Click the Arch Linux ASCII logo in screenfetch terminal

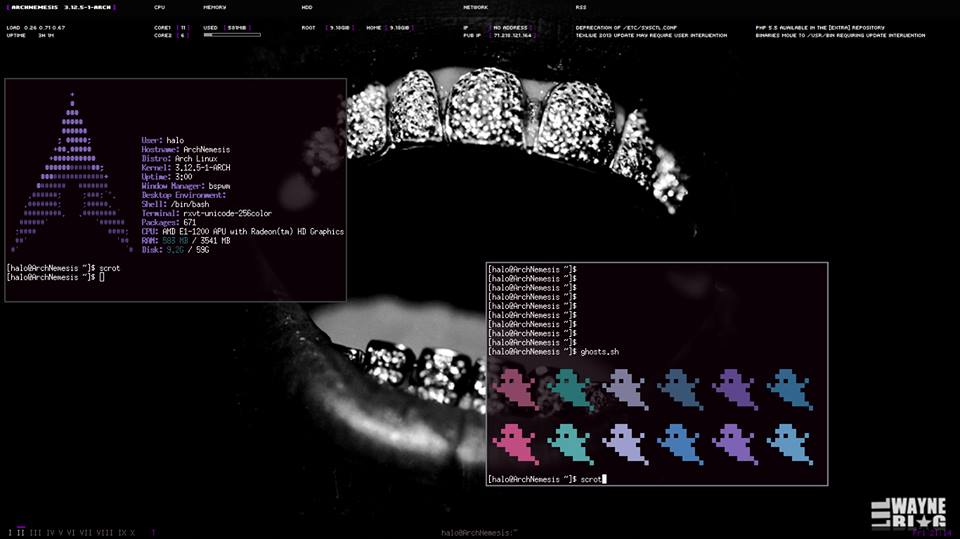pyautogui.click(x=72, y=173)
